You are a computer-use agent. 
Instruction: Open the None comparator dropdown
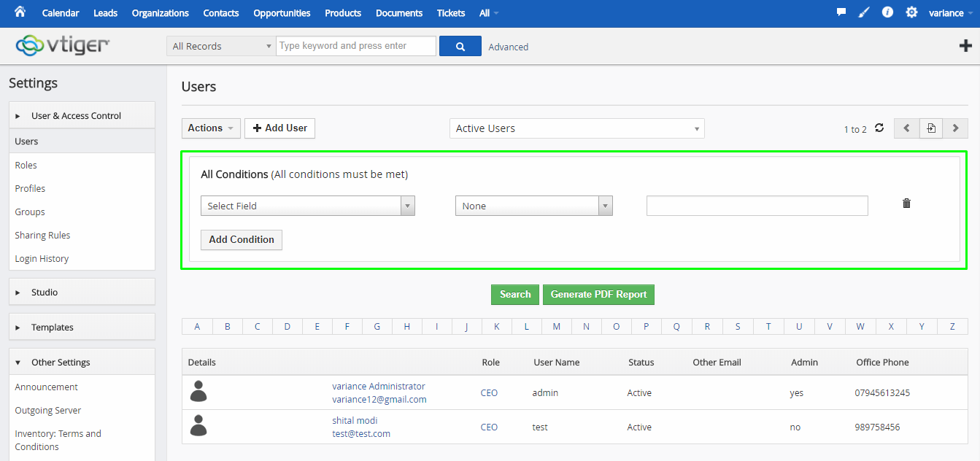point(534,206)
